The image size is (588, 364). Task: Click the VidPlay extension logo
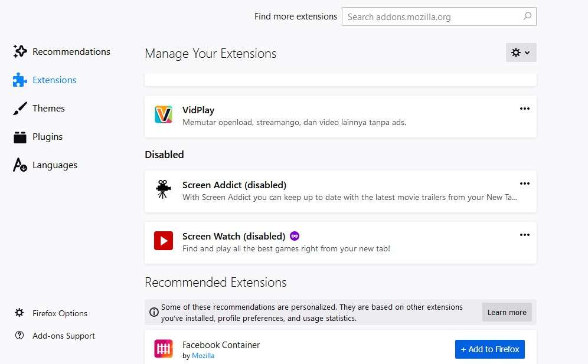click(x=164, y=114)
